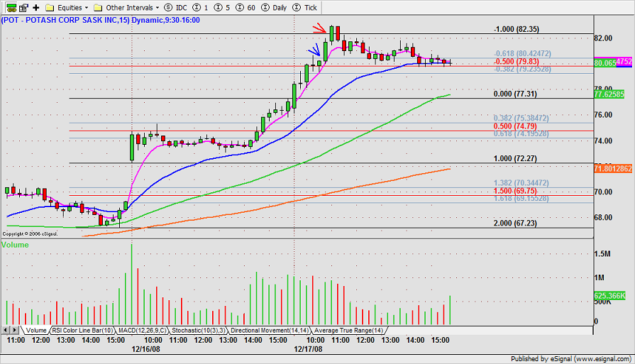Click the 1.382 (70.34472) Fibonacci label
The image size is (635, 364).
click(521, 182)
